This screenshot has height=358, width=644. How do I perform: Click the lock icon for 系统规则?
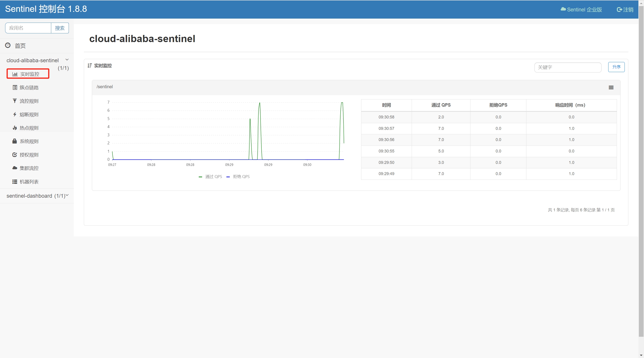pyautogui.click(x=15, y=141)
